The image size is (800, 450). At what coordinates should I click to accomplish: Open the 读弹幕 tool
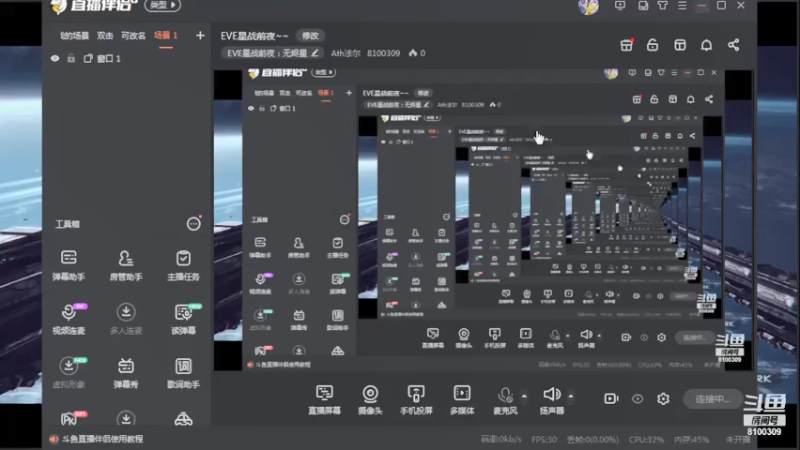[183, 319]
